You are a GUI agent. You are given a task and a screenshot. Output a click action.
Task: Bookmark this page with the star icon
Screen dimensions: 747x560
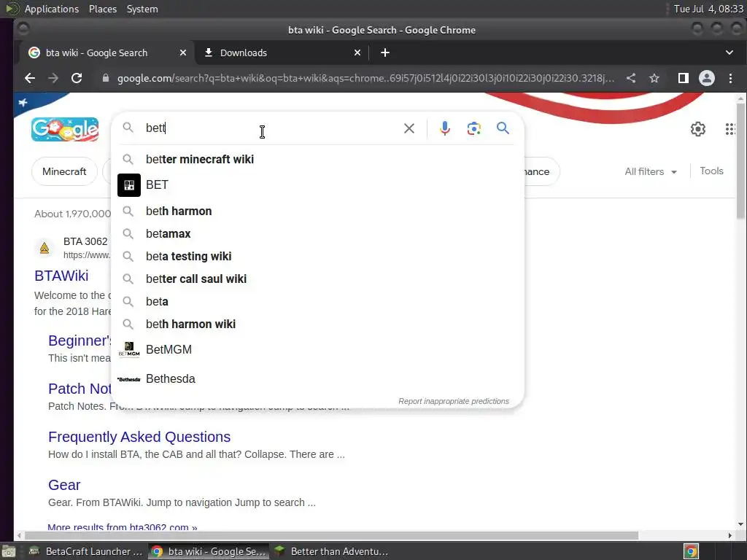point(654,78)
